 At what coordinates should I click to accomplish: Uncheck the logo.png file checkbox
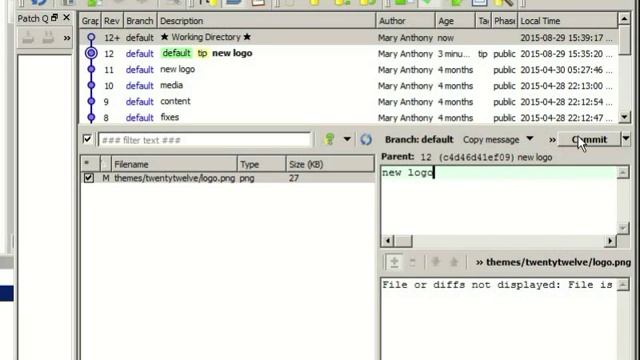pyautogui.click(x=88, y=178)
